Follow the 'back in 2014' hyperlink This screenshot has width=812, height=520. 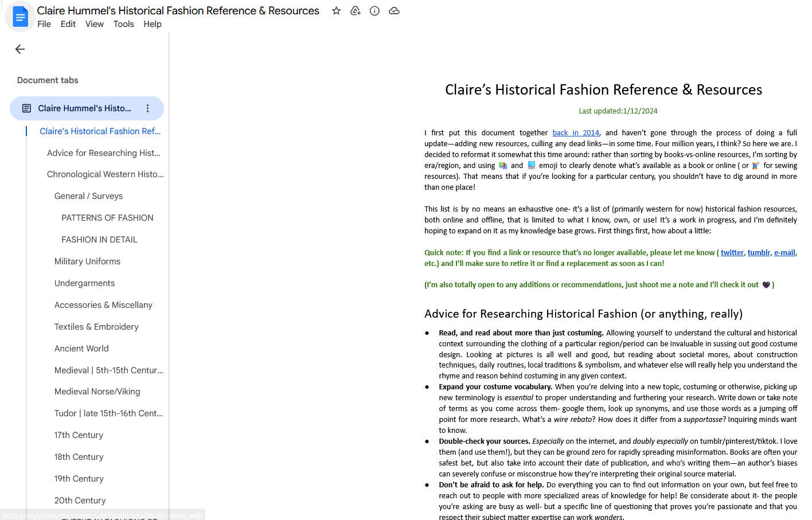(576, 132)
